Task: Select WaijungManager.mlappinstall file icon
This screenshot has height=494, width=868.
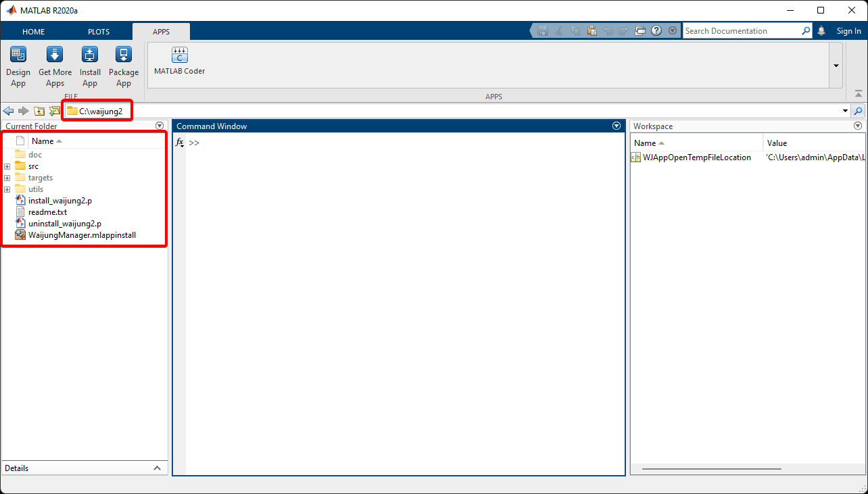Action: tap(20, 235)
